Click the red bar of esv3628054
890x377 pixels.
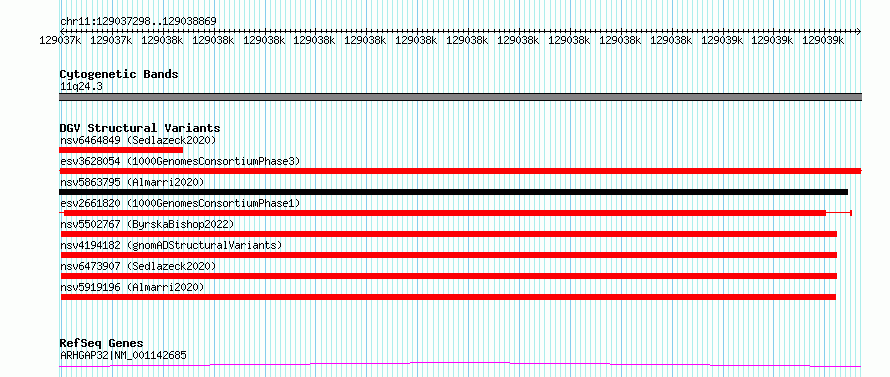coord(460,171)
